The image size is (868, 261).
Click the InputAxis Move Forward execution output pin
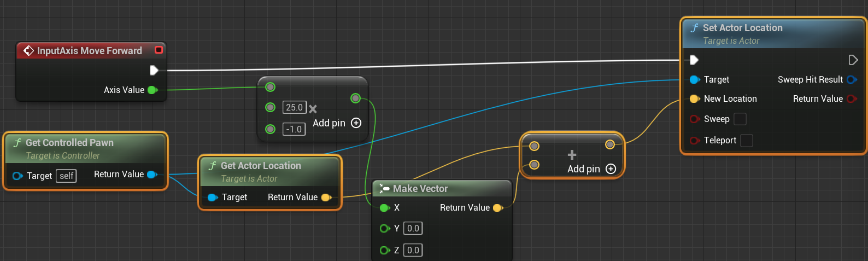154,70
